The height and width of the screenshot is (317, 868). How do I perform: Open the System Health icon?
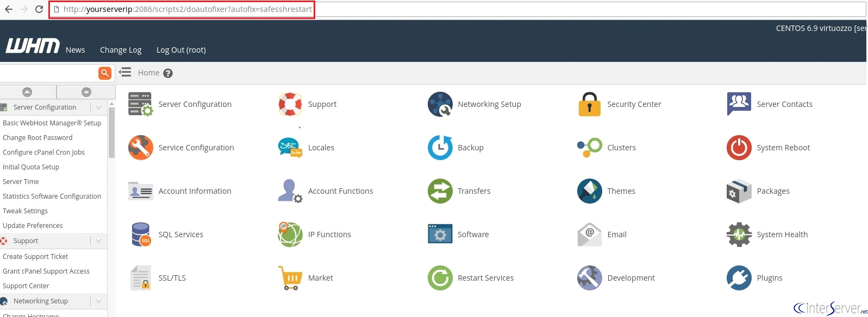pos(739,234)
